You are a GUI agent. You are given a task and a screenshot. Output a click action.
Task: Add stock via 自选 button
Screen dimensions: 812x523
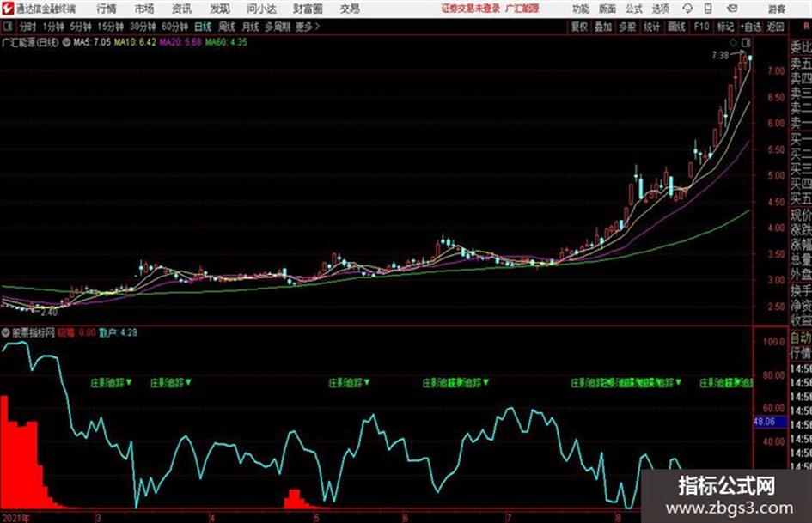pyautogui.click(x=751, y=27)
